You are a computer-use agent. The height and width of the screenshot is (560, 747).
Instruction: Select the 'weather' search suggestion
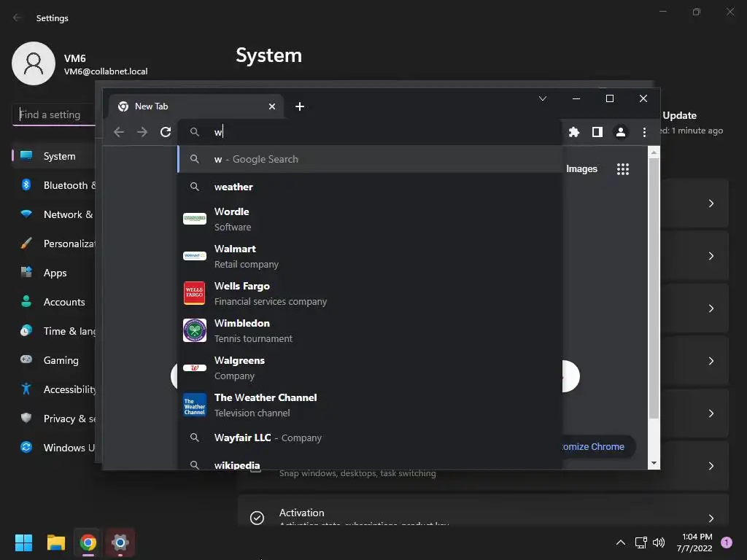[370, 187]
